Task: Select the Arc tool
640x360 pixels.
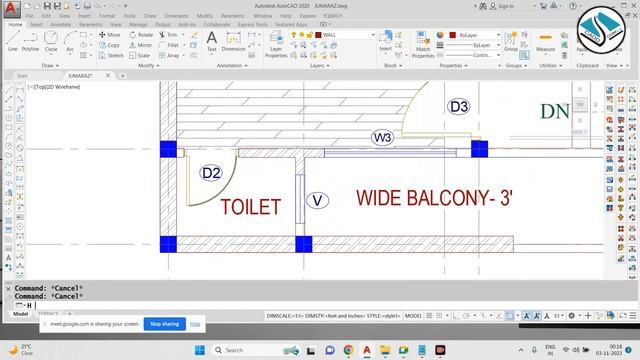Action: (70, 41)
